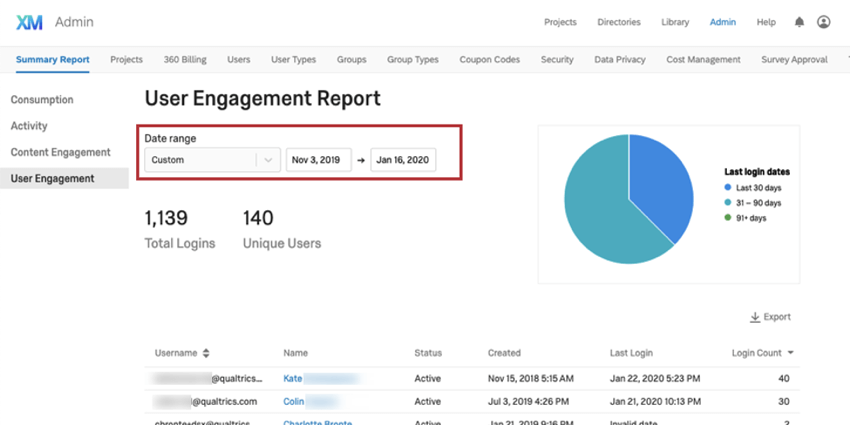Open Colin's user profile link
Screen dimensions: 850x425
click(295, 401)
